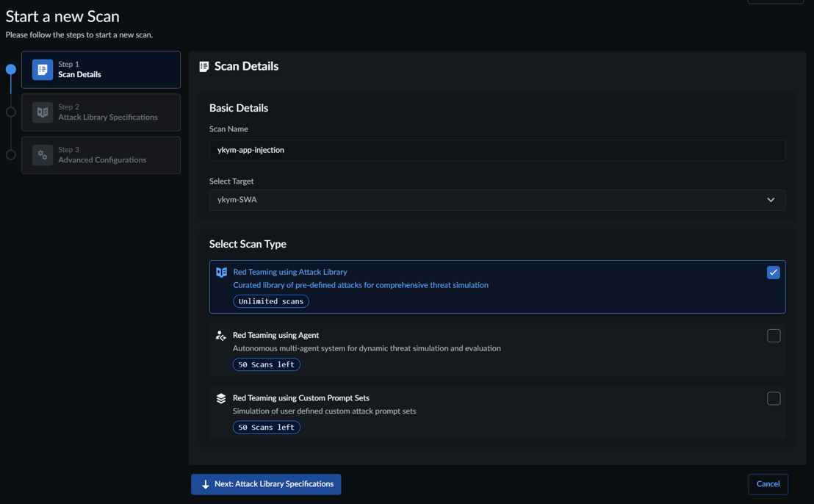The height and width of the screenshot is (504, 814).
Task: Click the Unlimited scans badge
Action: click(x=270, y=301)
